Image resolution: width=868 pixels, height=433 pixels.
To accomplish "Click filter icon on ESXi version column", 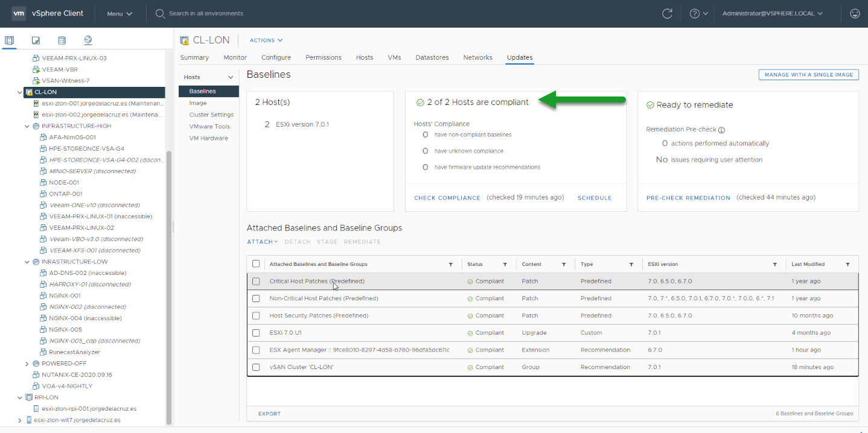I will (x=775, y=264).
